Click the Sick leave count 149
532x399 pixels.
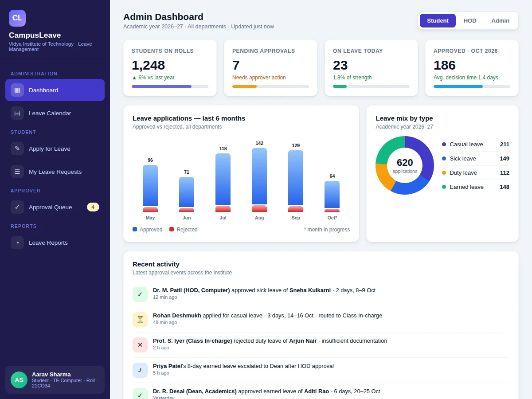(x=505, y=158)
